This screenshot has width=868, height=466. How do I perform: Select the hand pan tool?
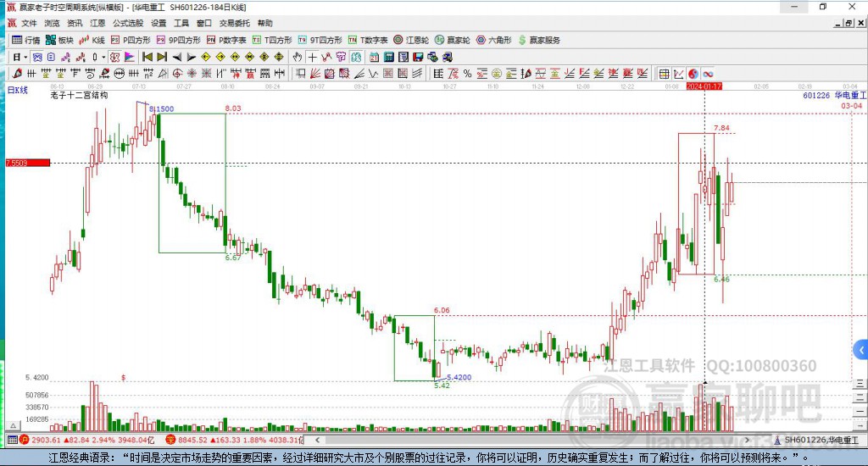click(x=298, y=57)
